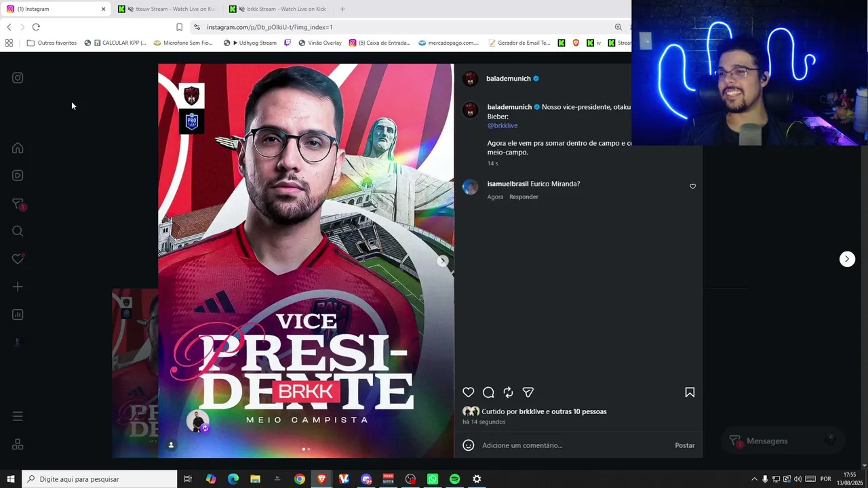The height and width of the screenshot is (488, 868).
Task: Open Instagram home via the logo icon
Action: (18, 78)
